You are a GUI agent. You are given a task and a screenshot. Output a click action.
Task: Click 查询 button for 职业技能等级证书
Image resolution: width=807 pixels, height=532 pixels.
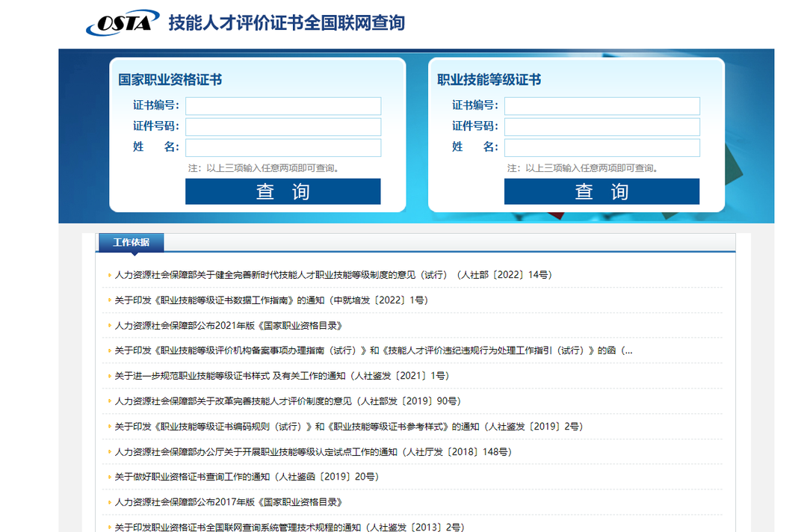[x=602, y=191]
